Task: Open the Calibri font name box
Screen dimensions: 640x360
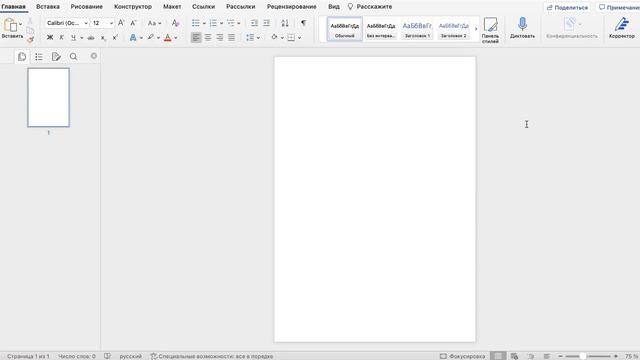Action: 67,23
